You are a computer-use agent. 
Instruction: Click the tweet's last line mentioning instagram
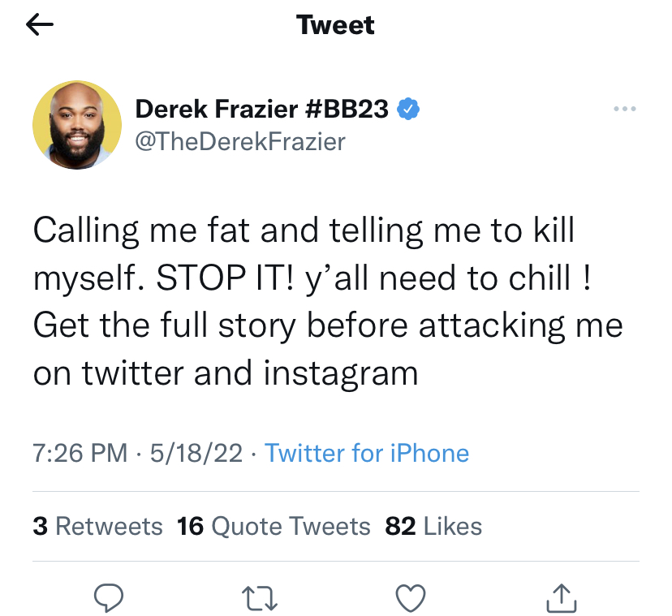(226, 373)
